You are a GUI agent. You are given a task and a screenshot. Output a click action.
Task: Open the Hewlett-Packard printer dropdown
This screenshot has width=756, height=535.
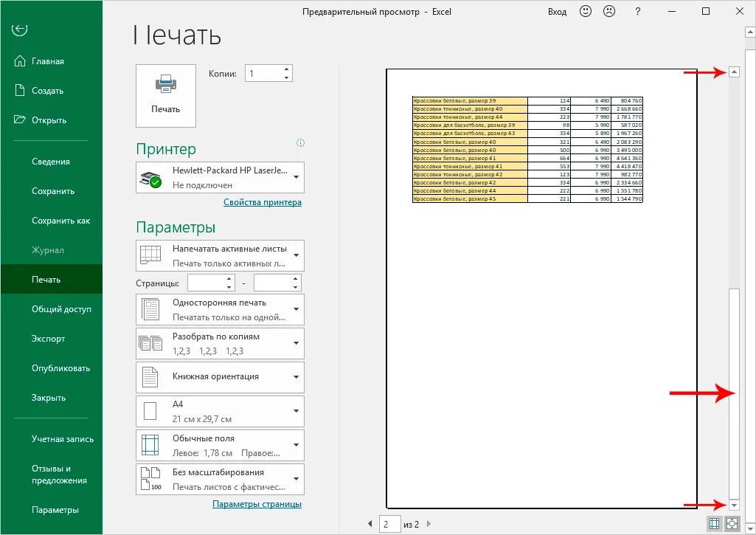pyautogui.click(x=221, y=178)
